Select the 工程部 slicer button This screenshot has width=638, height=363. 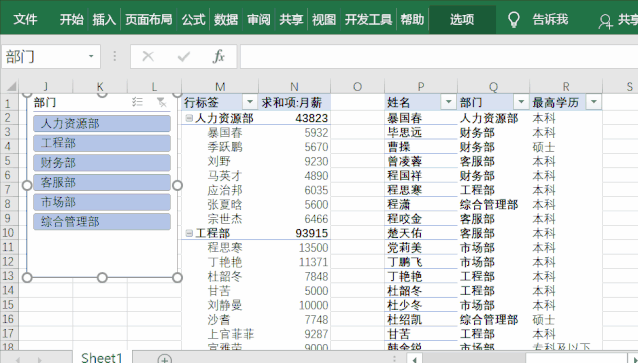(x=102, y=143)
